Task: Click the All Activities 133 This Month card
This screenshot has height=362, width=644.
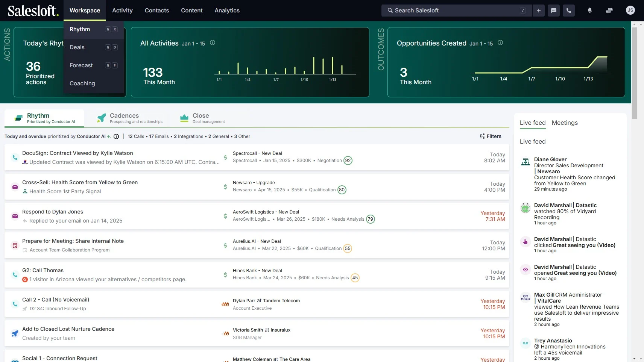Action: (250, 62)
